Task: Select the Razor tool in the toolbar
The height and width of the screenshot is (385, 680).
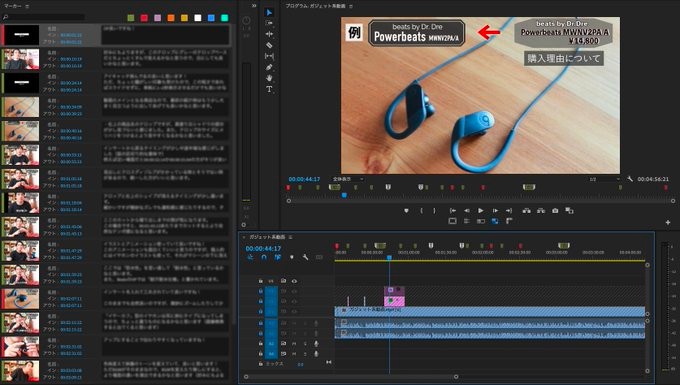Action: point(269,45)
